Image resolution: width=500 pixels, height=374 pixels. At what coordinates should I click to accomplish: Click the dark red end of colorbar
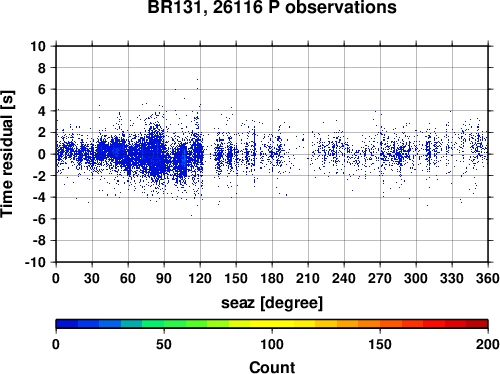point(477,324)
